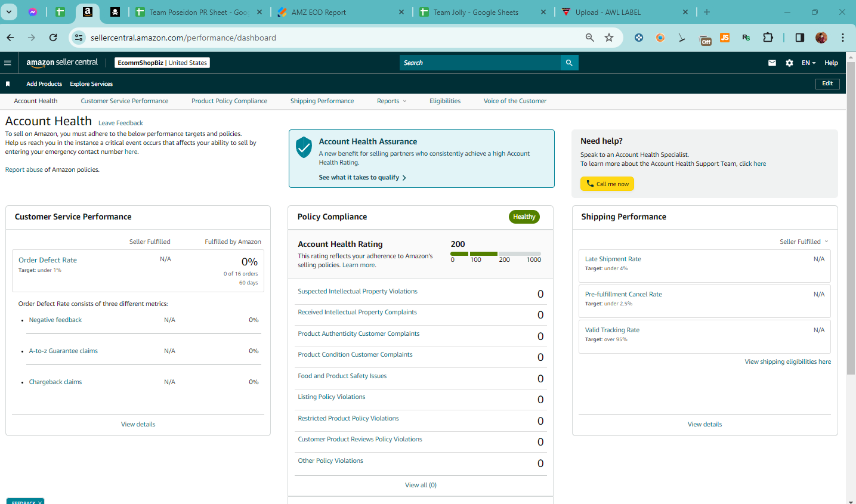The image size is (856, 504).
Task: Switch to the Messenger pinned tab
Action: point(33,12)
